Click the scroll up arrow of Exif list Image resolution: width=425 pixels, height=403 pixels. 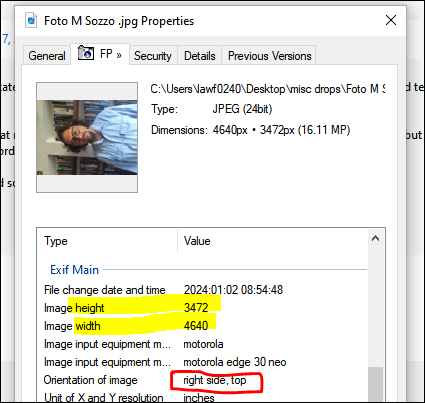pos(375,238)
